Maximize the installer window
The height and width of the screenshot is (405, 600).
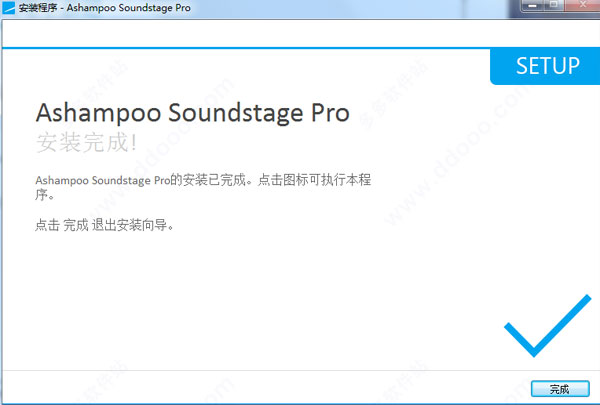tap(553, 5)
